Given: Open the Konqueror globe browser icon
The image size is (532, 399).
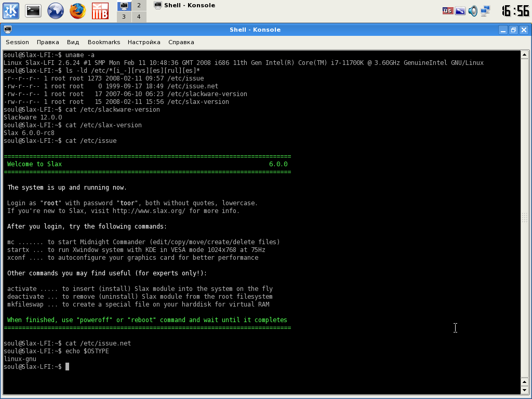Looking at the screenshot, I should pos(55,11).
